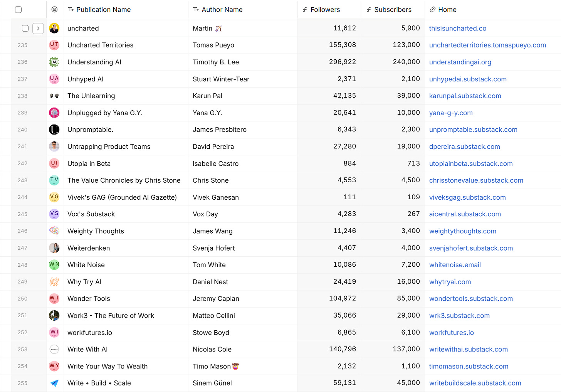561x392 pixels.
Task: Click the Vivek's GAG VG avatar
Action: pos(54,197)
